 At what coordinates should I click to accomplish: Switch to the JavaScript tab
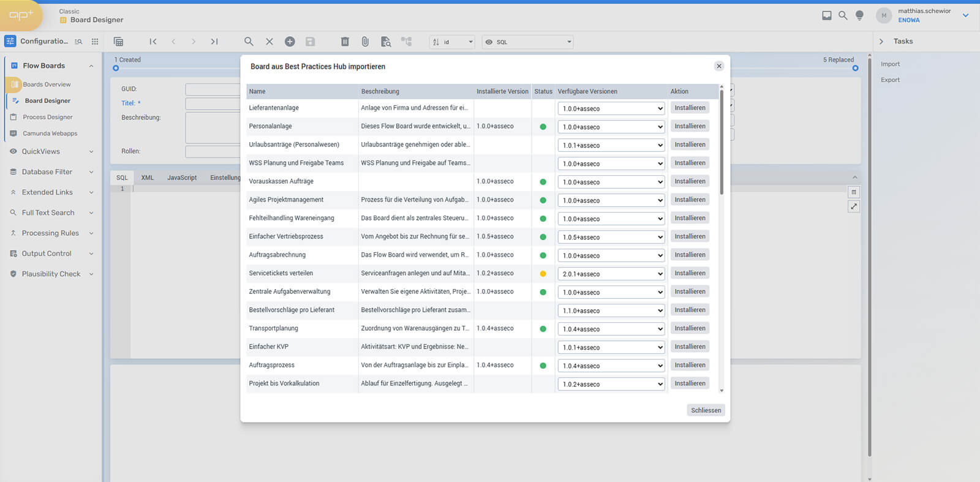point(182,178)
